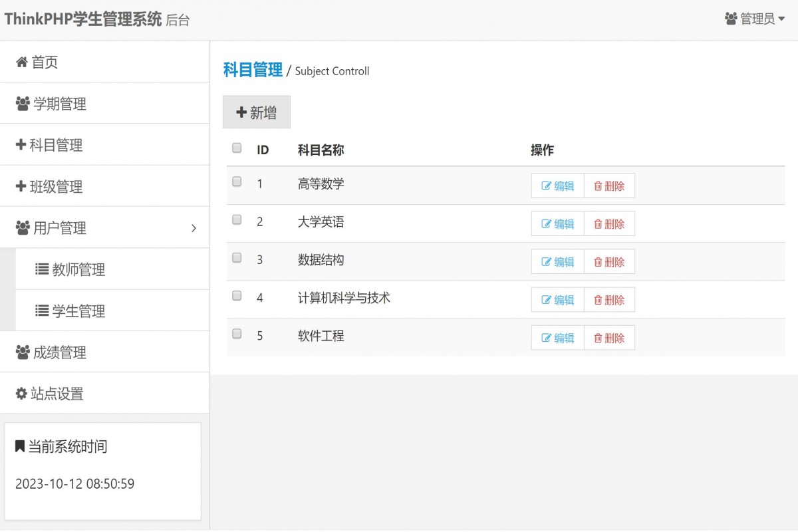Expand the 用户管理 submenu chevron
This screenshot has width=798, height=532.
(x=194, y=227)
